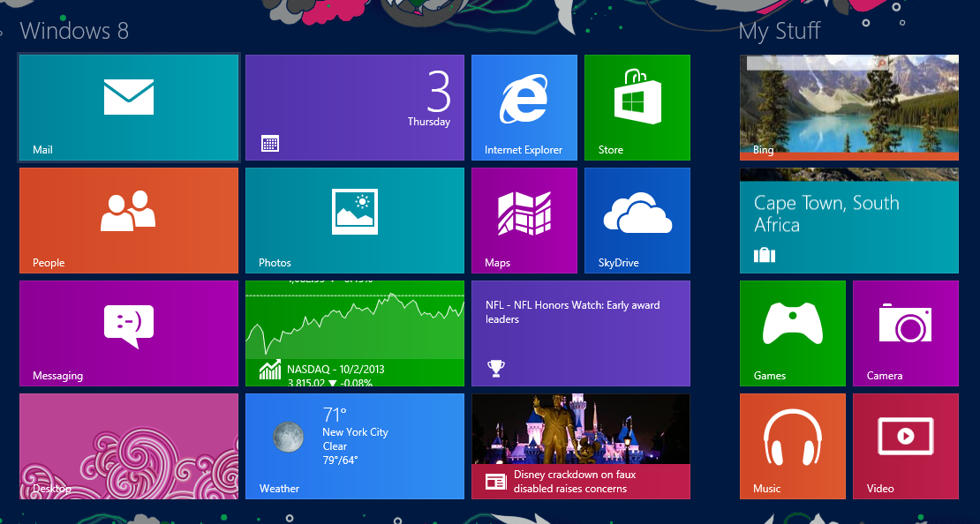Open the Weather tile for New York City
The height and width of the screenshot is (524, 980).
(354, 446)
